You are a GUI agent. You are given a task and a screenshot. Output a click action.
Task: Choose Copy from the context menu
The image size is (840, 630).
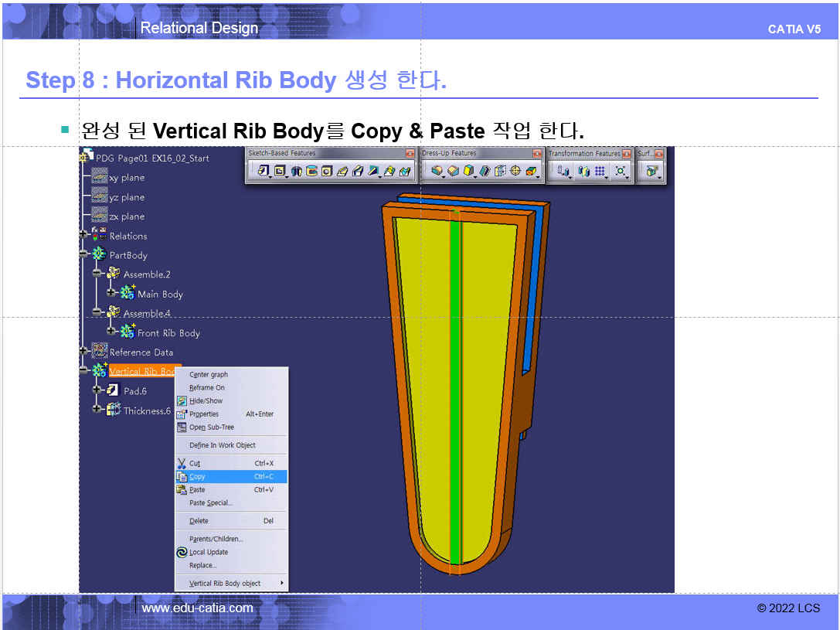coord(198,477)
